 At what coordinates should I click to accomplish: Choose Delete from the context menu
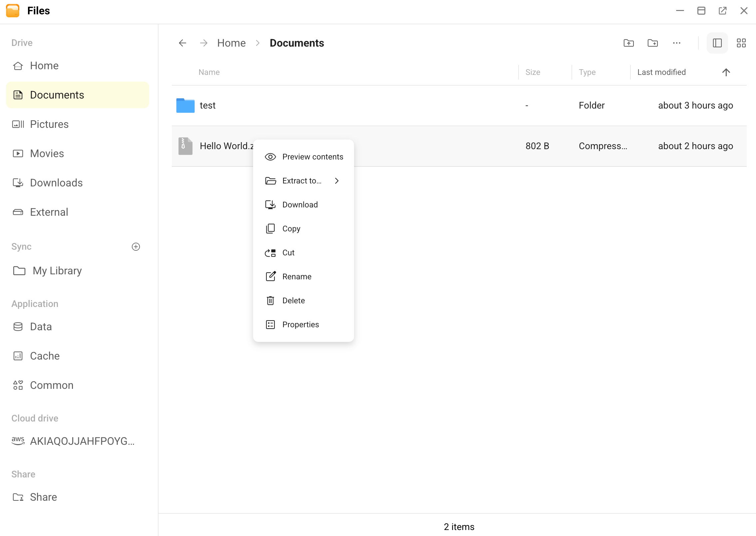pos(303,301)
